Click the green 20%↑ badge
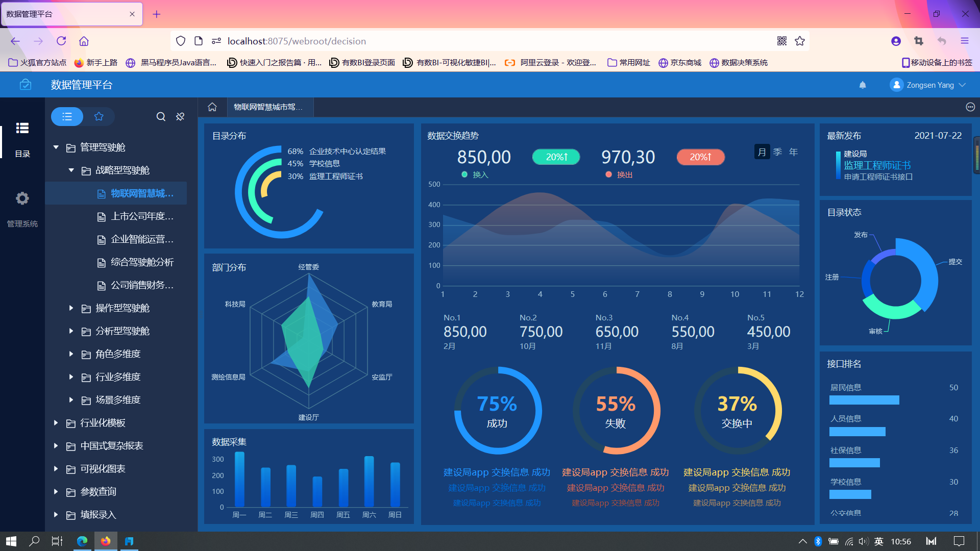 coord(556,157)
